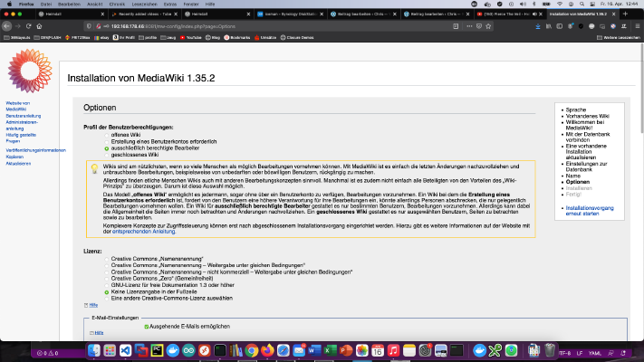Image resolution: width=644 pixels, height=362 pixels.
Task: Switch to the 'Recently added videos - Tube' tab
Action: [145, 14]
